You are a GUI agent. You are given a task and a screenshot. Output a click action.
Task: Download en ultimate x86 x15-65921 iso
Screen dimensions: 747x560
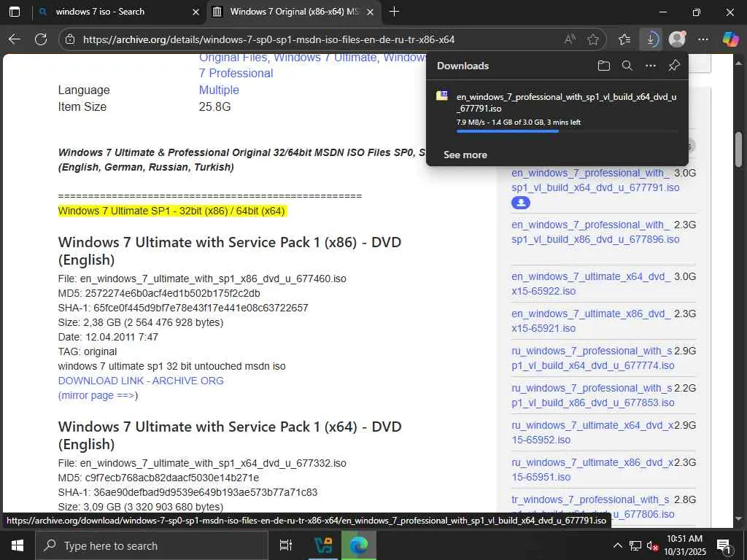click(591, 321)
